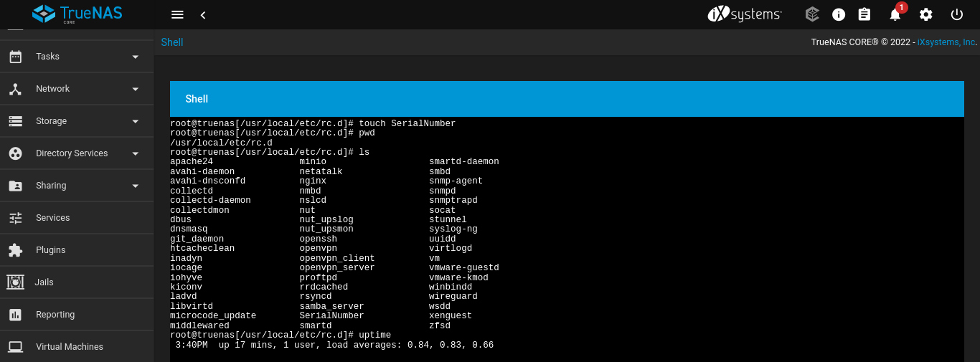Click the power button icon
The width and height of the screenshot is (980, 362).
point(956,14)
